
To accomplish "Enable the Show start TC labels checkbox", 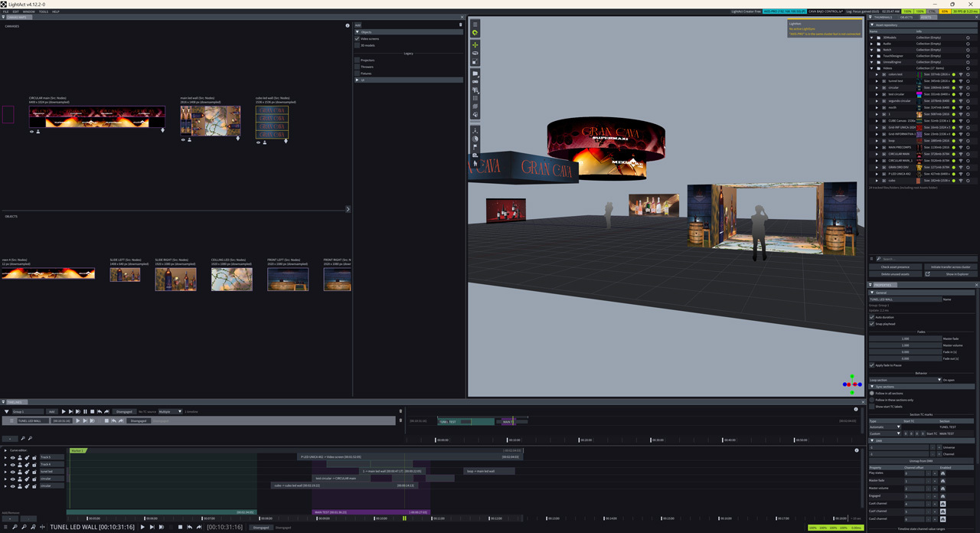I will click(x=872, y=407).
